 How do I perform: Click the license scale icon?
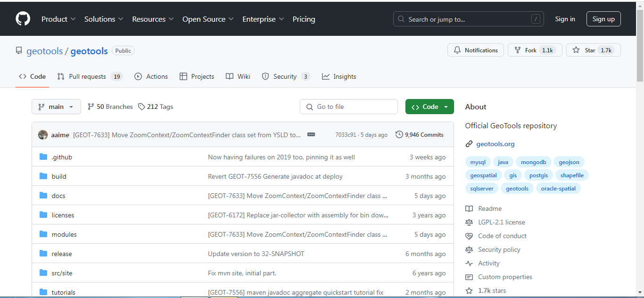tap(469, 223)
